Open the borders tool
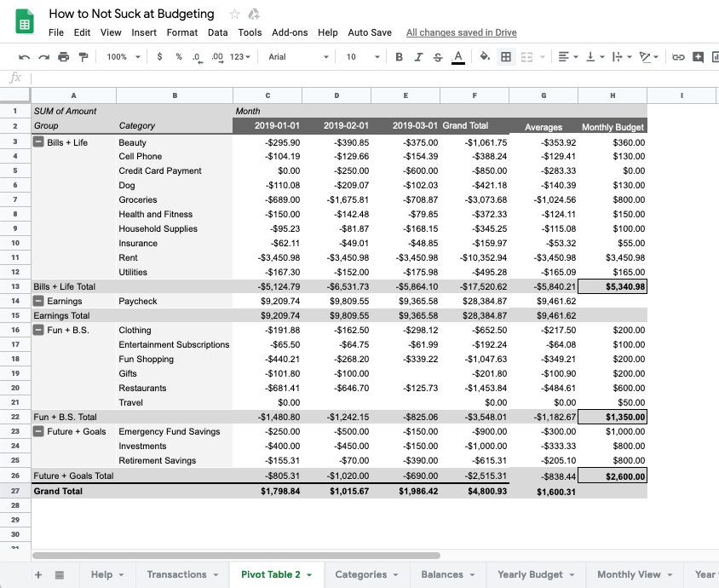719x588 pixels. [506, 57]
